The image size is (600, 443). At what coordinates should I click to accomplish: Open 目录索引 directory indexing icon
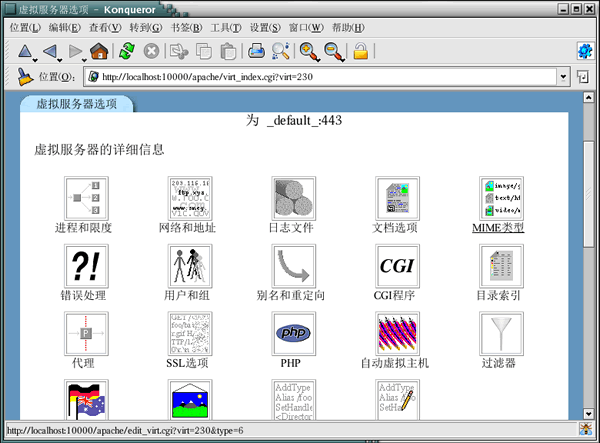click(501, 266)
